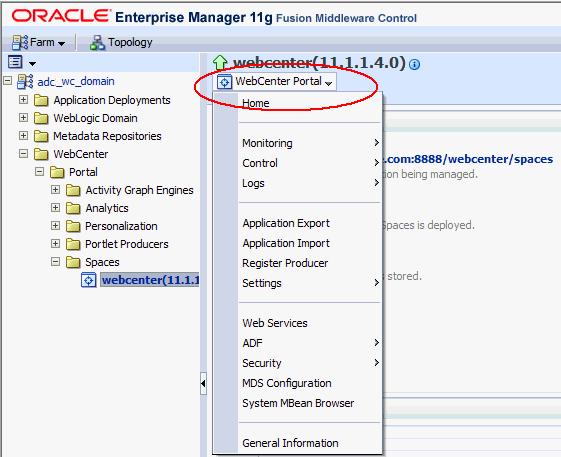Click the Personalization folder icon
561x457 pixels.
(73, 226)
